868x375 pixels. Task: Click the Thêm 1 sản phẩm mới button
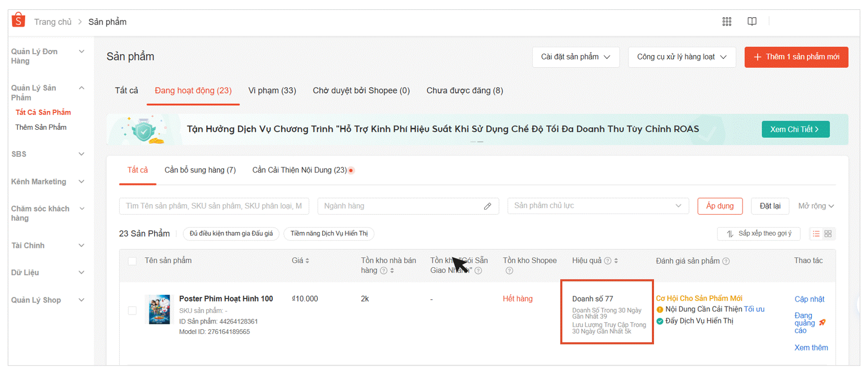796,57
